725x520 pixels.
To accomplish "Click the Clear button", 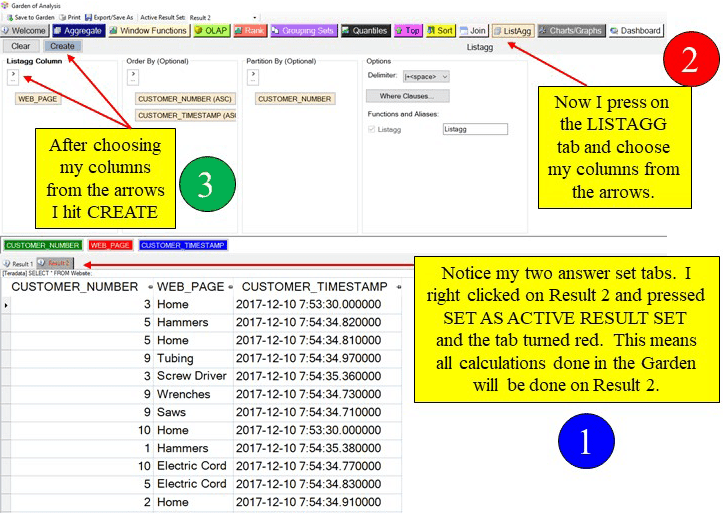I will click(20, 46).
